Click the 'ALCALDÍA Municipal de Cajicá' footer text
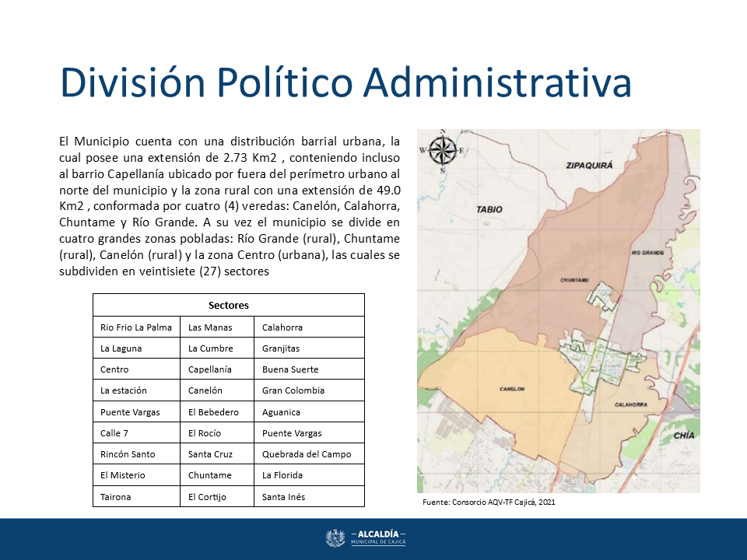Viewport: 747px width, 560px height. 378,538
